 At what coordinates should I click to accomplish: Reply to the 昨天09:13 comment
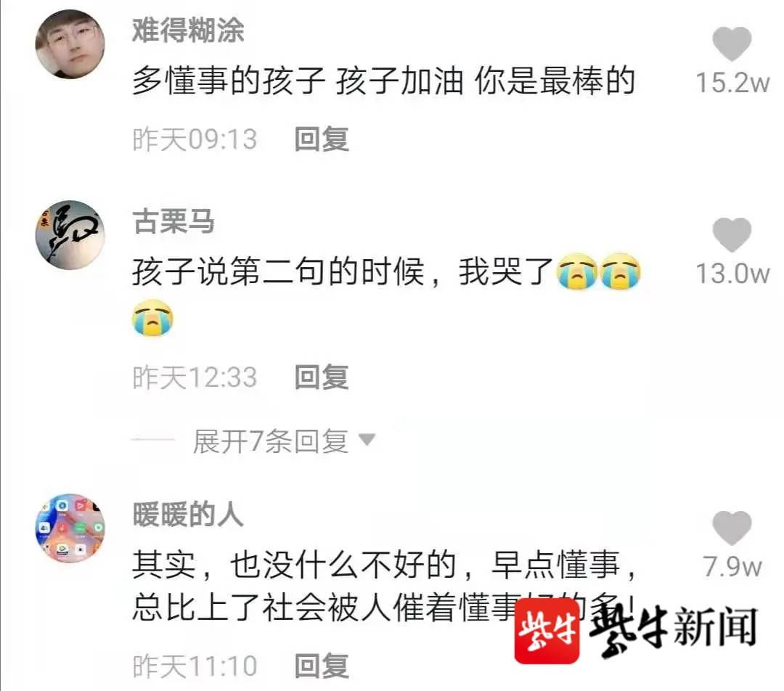tap(322, 139)
